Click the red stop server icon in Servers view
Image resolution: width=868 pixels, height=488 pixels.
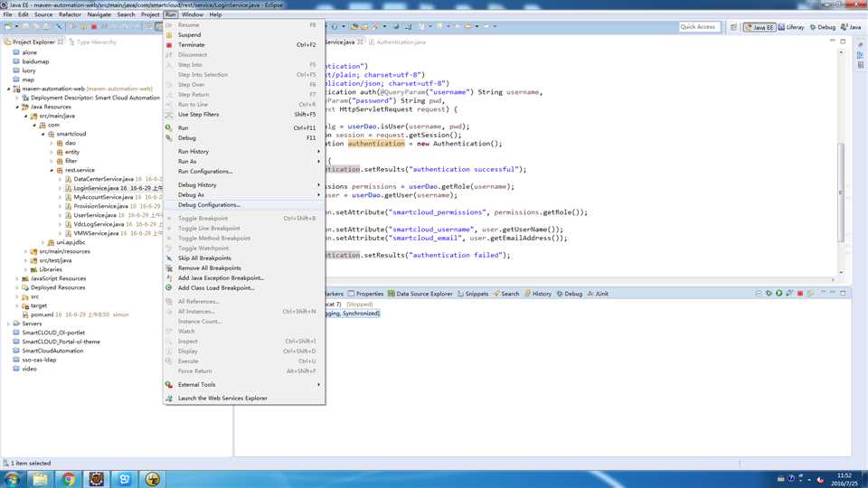(x=800, y=294)
